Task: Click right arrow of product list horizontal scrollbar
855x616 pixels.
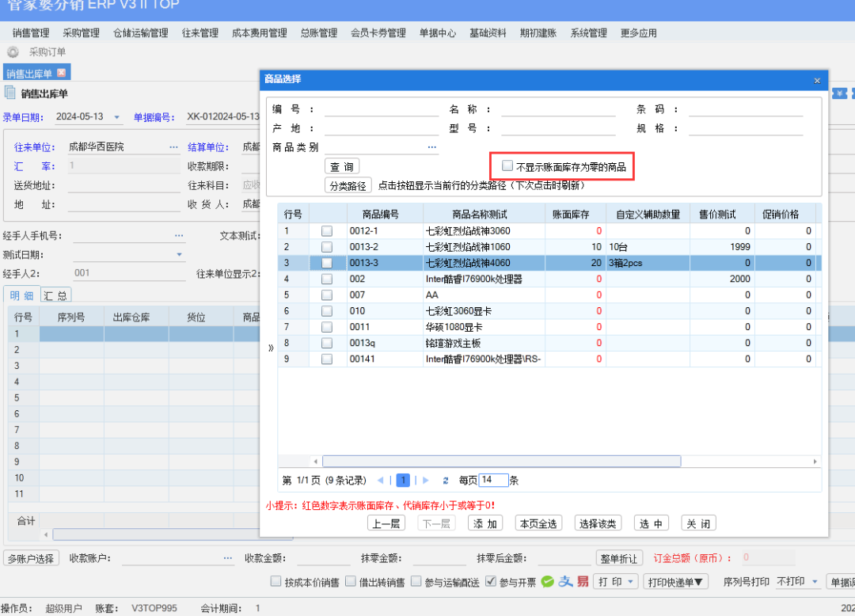Action: [x=815, y=462]
